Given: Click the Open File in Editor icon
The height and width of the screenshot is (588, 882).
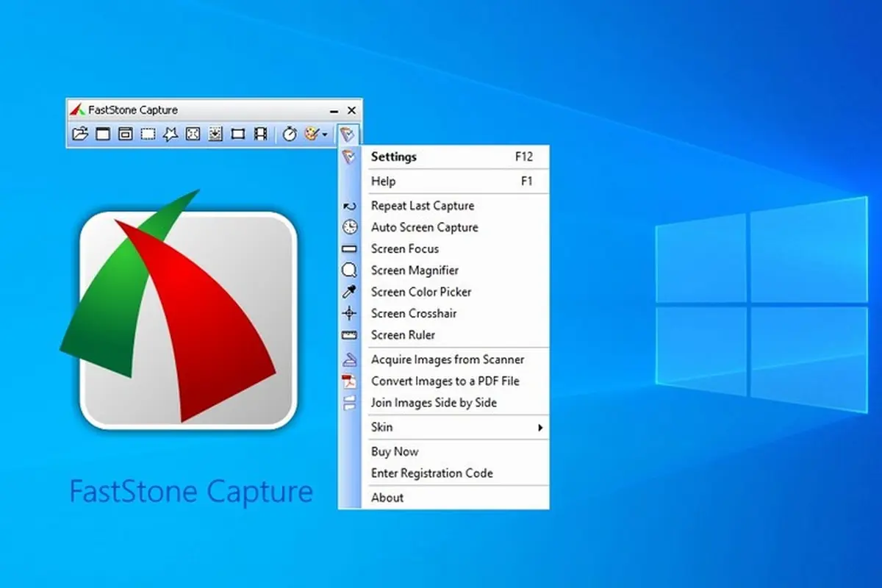Looking at the screenshot, I should [81, 134].
